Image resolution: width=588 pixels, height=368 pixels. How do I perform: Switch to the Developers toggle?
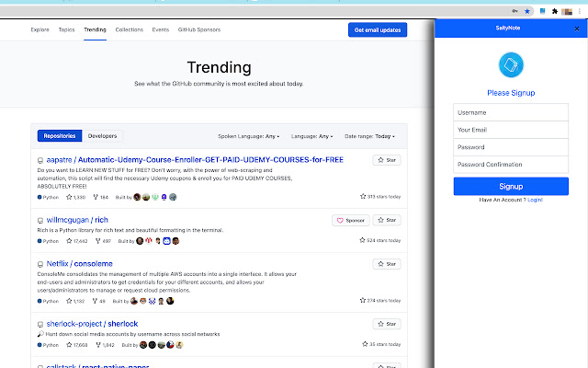pos(102,136)
